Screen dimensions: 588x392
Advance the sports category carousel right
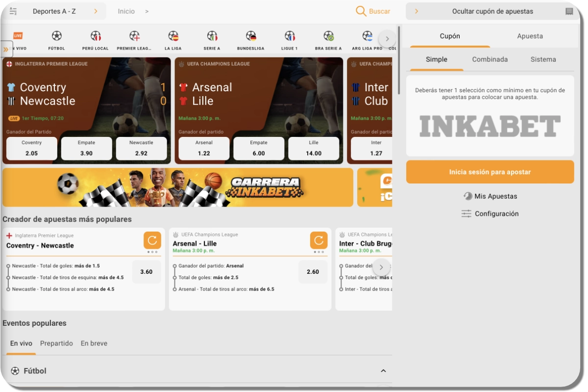point(387,39)
